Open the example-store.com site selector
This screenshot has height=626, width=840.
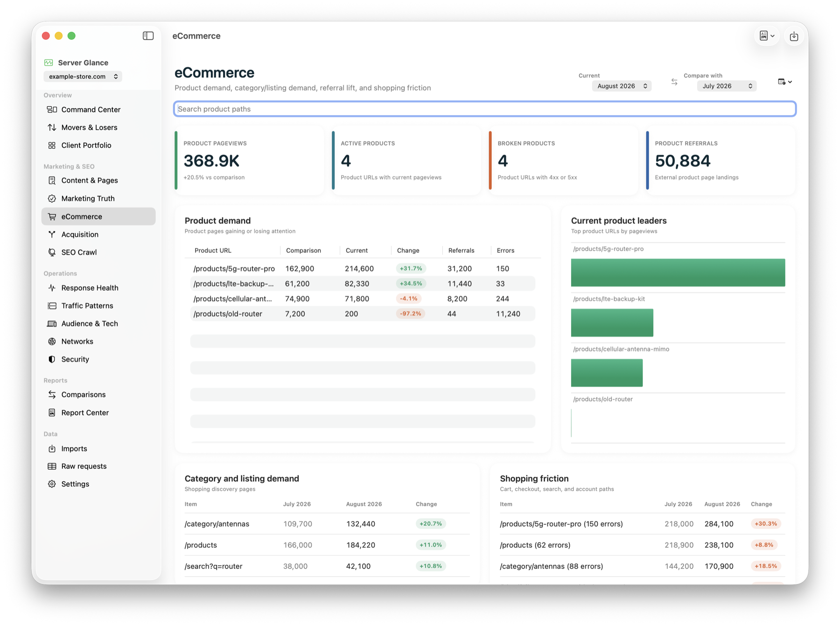(x=83, y=77)
